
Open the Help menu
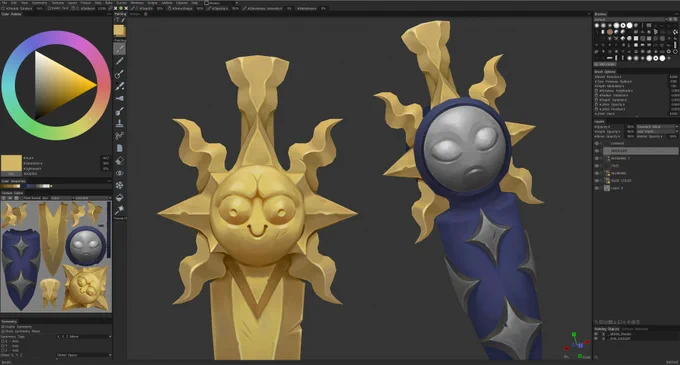pyautogui.click(x=195, y=3)
